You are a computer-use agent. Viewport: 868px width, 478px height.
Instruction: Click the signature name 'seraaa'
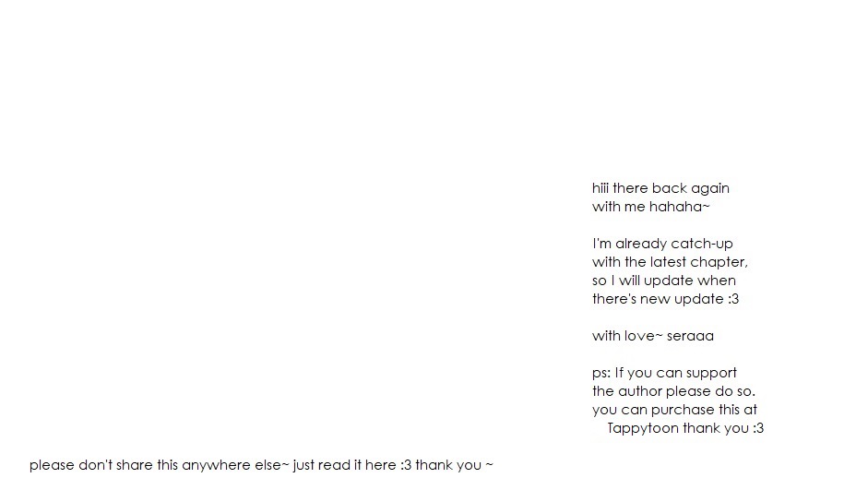(x=690, y=336)
